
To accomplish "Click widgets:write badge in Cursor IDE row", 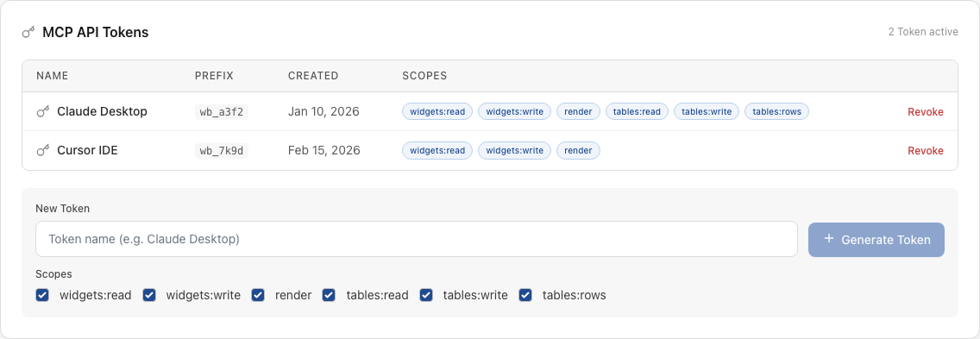I will pos(514,151).
